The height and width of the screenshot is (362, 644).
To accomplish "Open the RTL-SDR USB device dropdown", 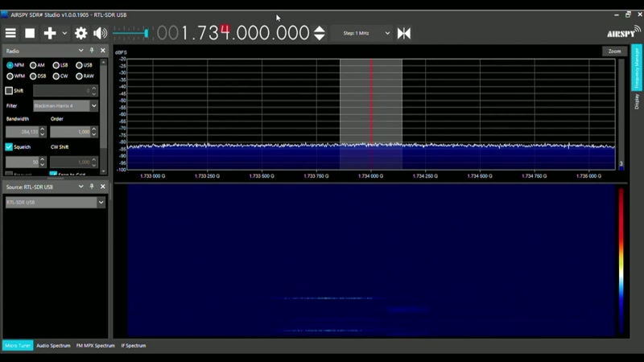I will (56, 203).
